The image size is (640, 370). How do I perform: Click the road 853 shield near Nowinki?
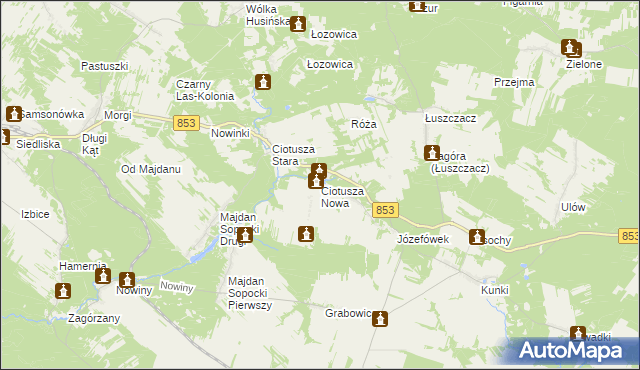coord(187,123)
